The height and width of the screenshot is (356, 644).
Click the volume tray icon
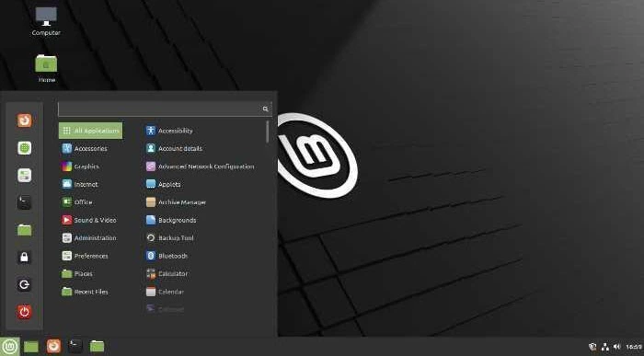click(617, 347)
